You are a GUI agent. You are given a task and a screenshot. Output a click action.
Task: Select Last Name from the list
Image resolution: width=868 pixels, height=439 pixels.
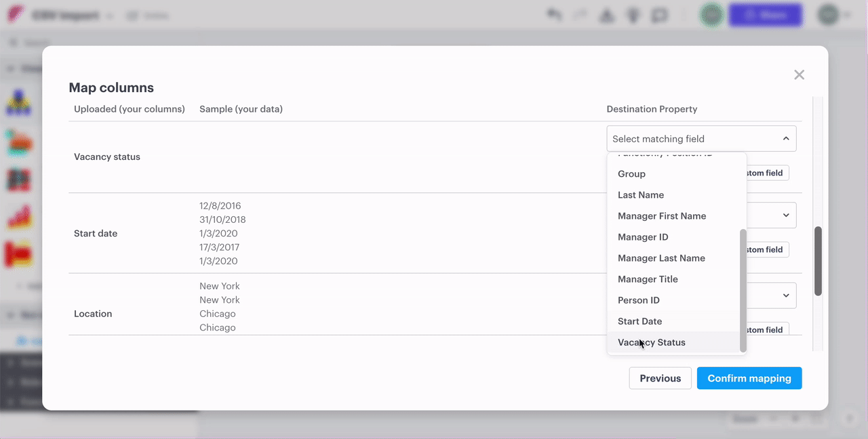click(640, 195)
